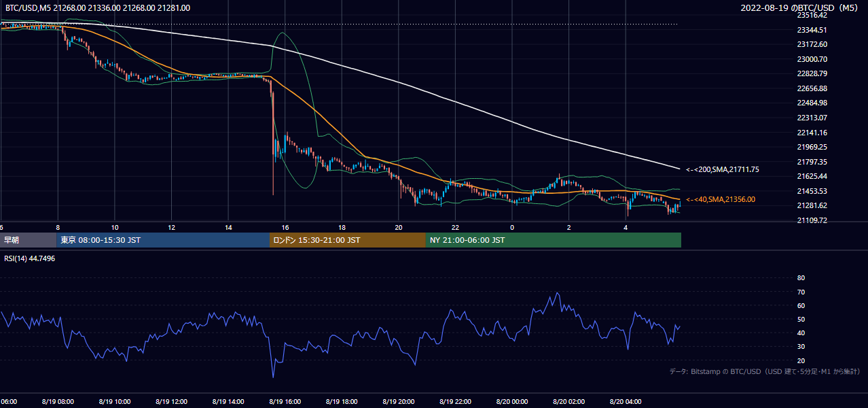The height and width of the screenshot is (408, 868).
Task: Click price axis value 22141.16
Action: coord(812,133)
